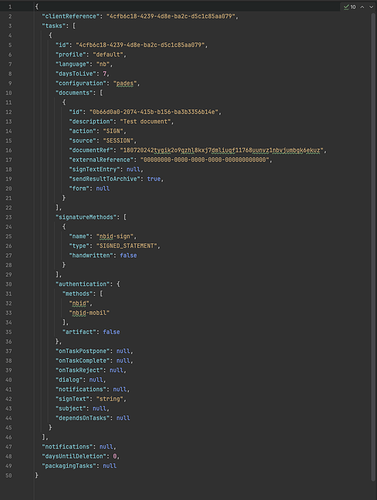Image resolution: width=377 pixels, height=500 pixels.
Task: Click the underlined "pades" typo value
Action: click(125, 84)
